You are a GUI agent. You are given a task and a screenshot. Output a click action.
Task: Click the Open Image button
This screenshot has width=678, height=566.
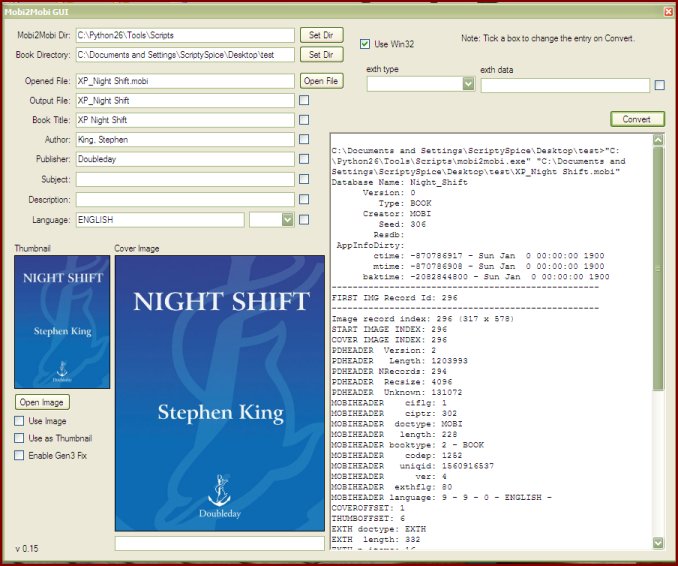42,402
